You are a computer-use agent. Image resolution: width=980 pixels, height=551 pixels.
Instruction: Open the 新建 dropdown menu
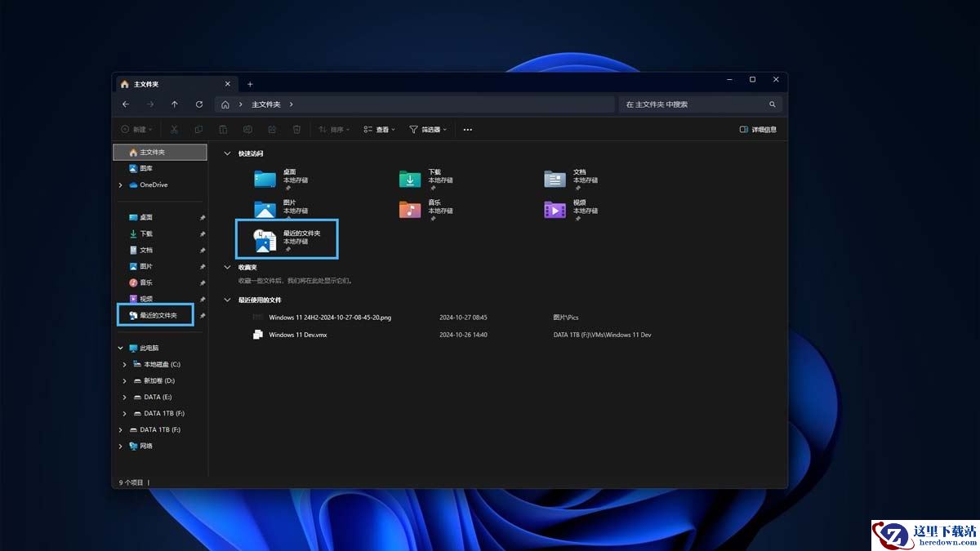click(136, 129)
